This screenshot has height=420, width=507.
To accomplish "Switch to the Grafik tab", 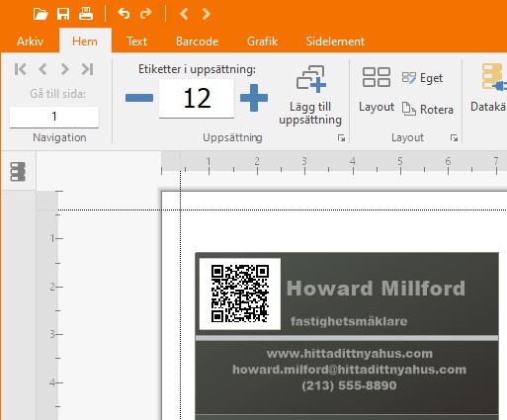I will pos(262,42).
